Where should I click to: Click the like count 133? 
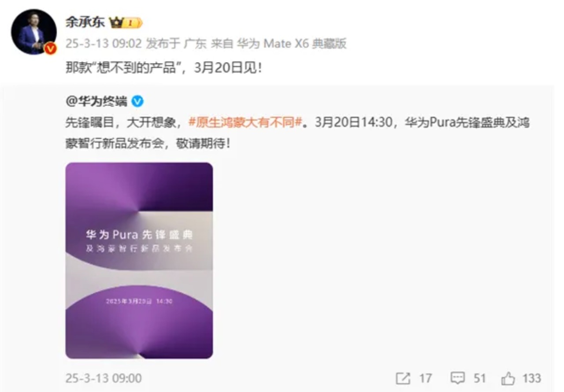click(x=532, y=378)
